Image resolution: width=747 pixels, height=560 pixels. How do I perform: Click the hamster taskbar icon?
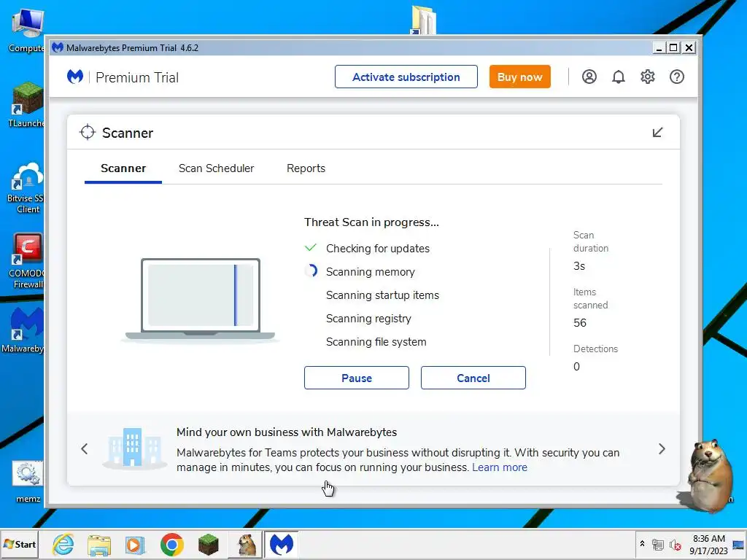pyautogui.click(x=247, y=545)
